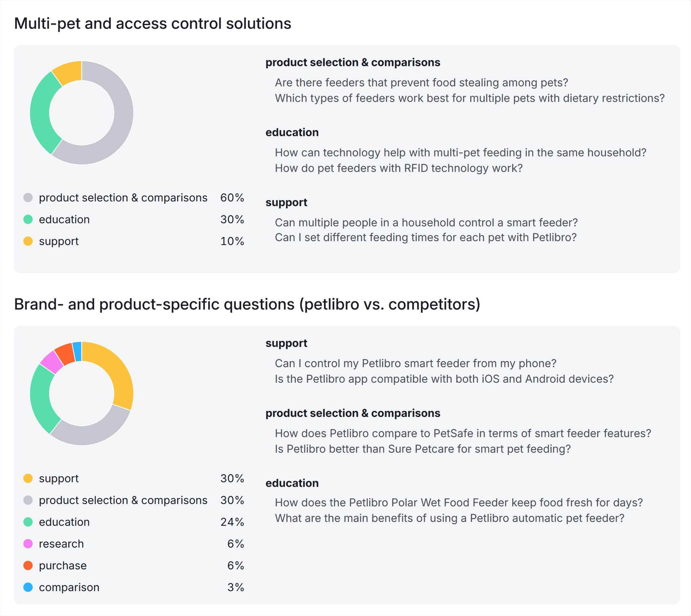691x616 pixels.
Task: Click the Petlibro Polar Wet Food Feeder question
Action: tap(459, 503)
